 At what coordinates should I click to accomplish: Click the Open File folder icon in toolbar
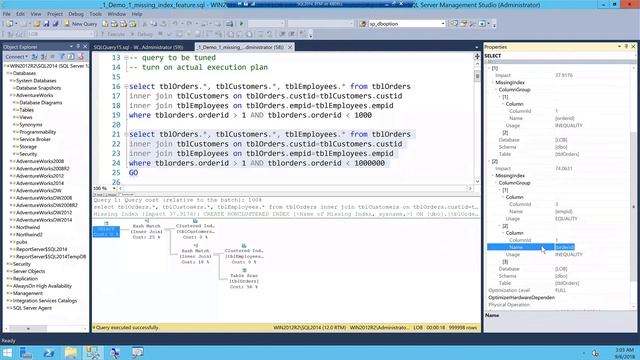(37, 24)
